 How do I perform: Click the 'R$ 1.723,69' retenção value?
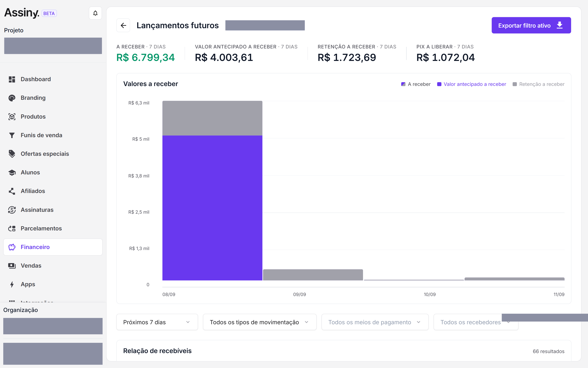point(347,57)
